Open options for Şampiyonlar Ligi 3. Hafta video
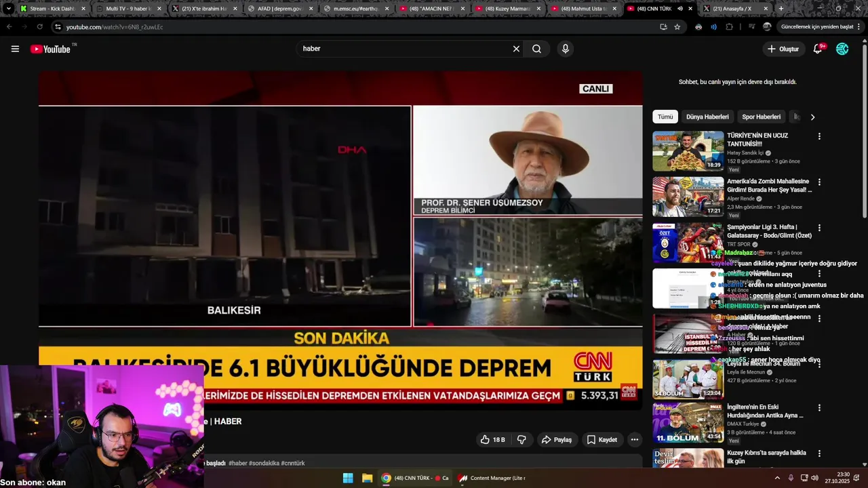Image resolution: width=868 pixels, height=488 pixels. [x=819, y=228]
